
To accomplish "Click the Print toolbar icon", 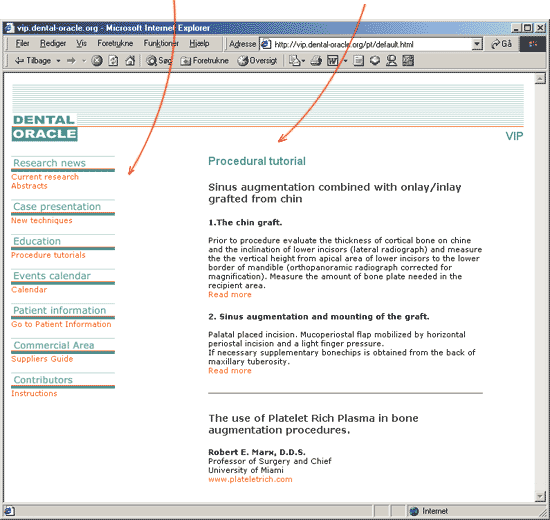I will [x=316, y=61].
